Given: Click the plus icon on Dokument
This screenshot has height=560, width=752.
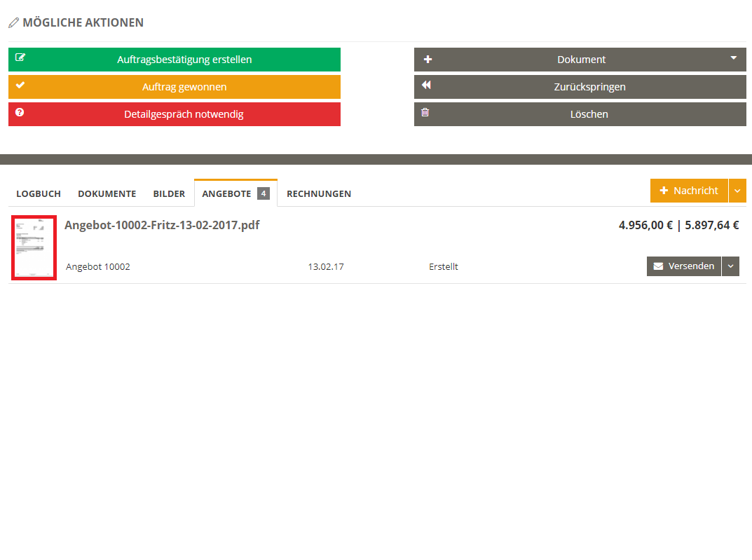Looking at the screenshot, I should 428,60.
